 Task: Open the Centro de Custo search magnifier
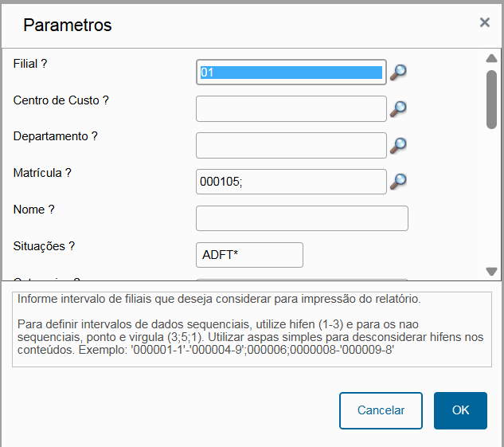point(398,109)
